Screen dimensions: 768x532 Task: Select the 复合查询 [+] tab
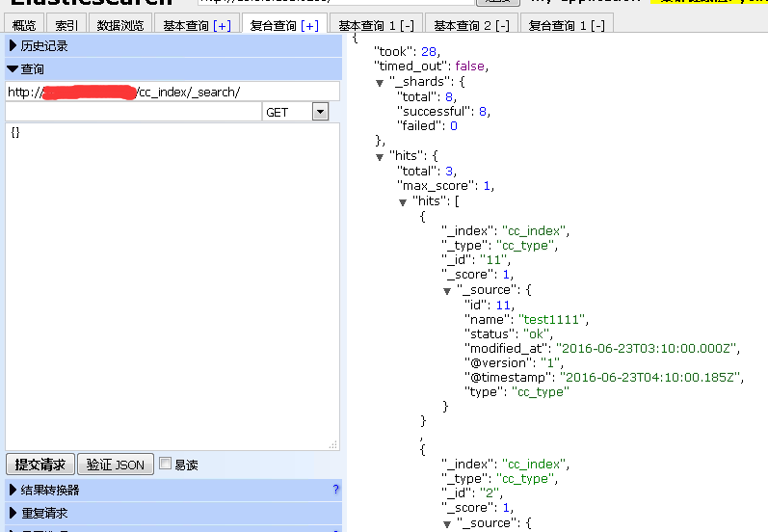284,24
